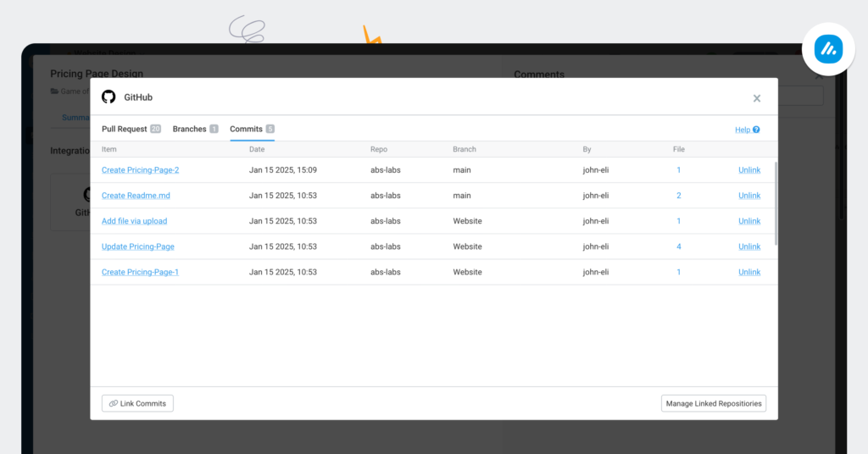Unlink the Update Pricing-Page commit
This screenshot has height=454, width=868.
pyautogui.click(x=749, y=246)
